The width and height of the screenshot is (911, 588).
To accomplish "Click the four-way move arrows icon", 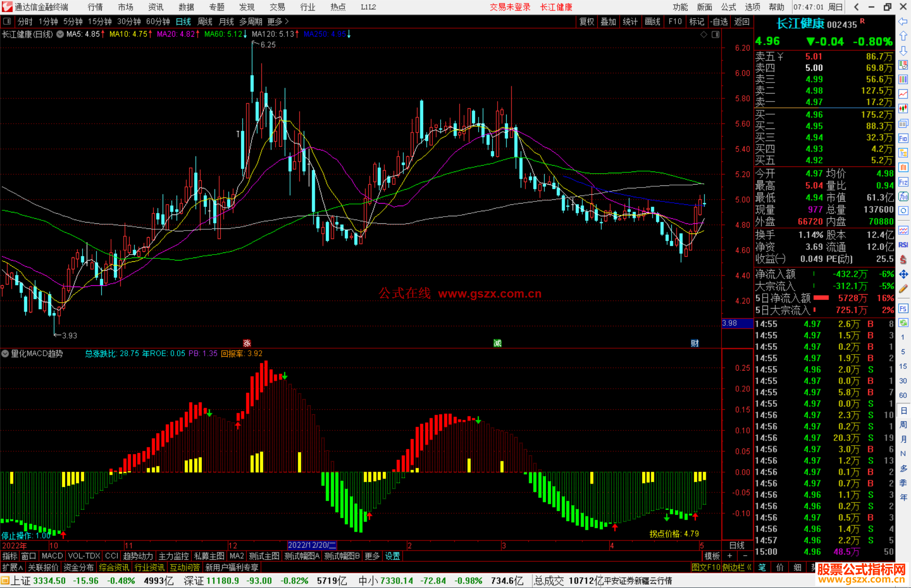I will click(903, 274).
